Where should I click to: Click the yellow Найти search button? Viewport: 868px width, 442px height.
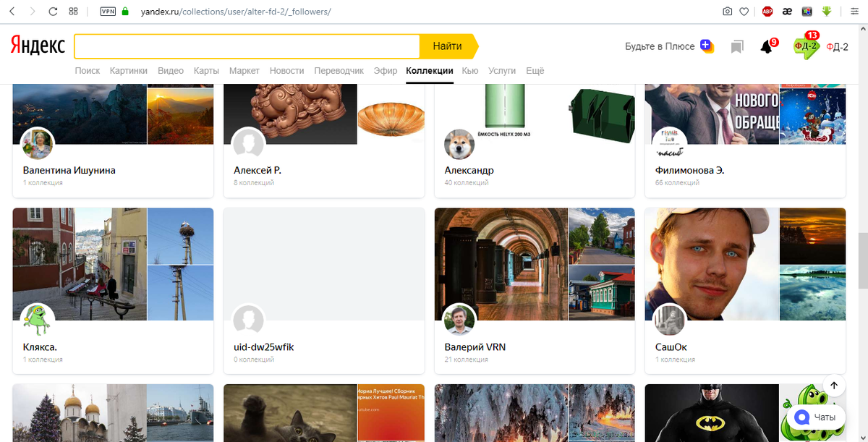[x=448, y=46]
